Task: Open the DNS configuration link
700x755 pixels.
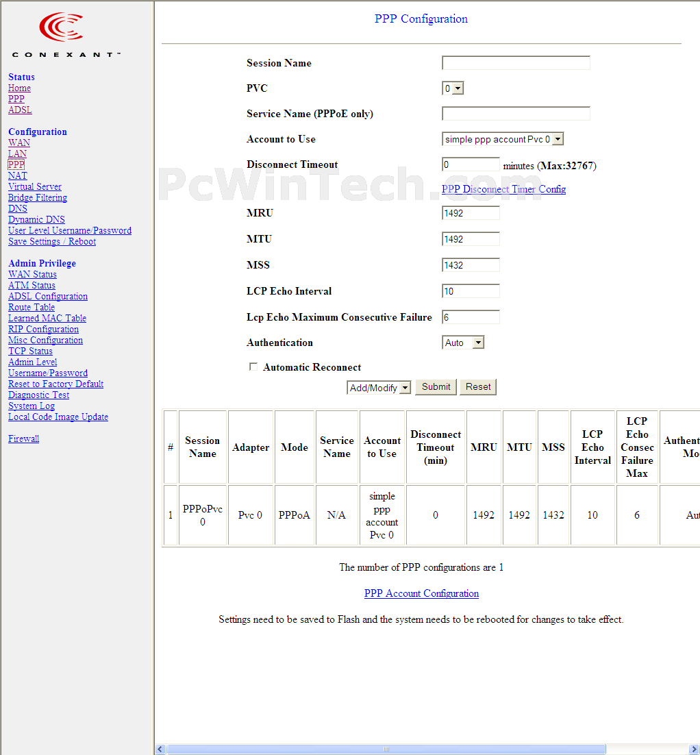Action: [17, 208]
